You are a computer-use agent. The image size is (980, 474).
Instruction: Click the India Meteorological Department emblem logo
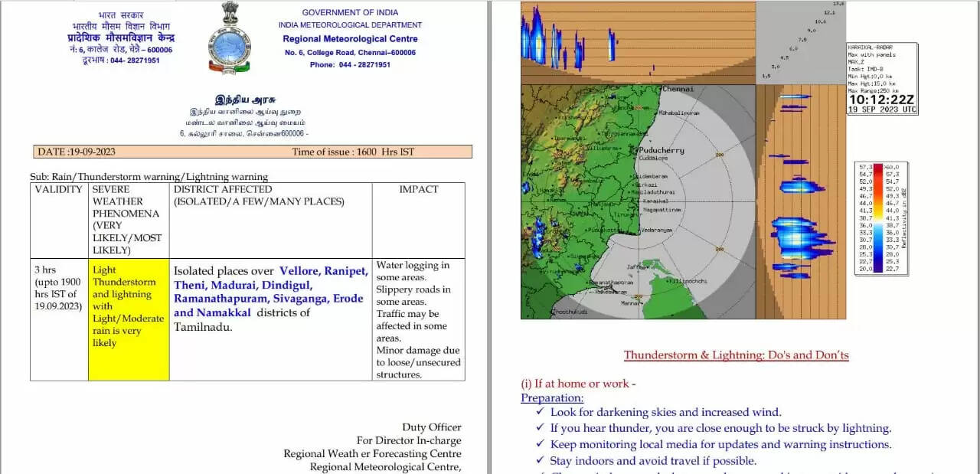[229, 38]
